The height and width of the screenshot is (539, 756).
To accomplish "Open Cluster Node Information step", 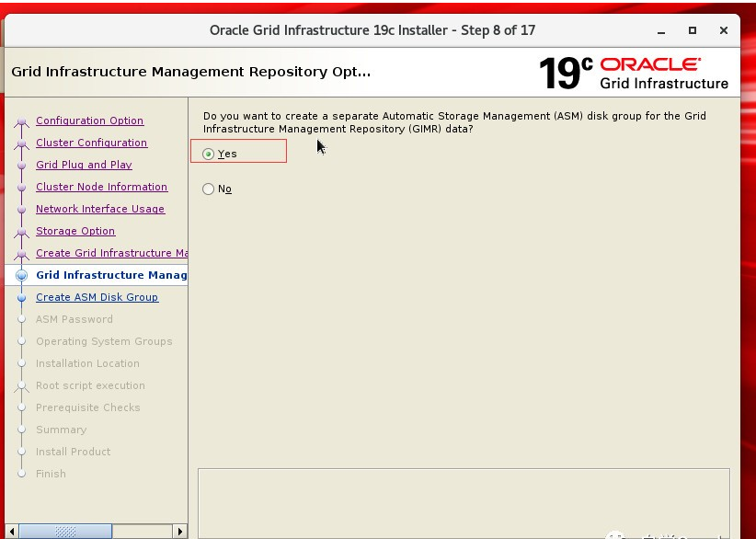I will 102,187.
